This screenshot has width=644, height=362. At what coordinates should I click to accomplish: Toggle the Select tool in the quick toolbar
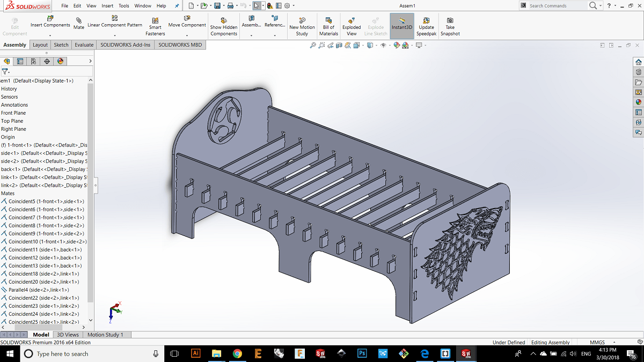257,5
